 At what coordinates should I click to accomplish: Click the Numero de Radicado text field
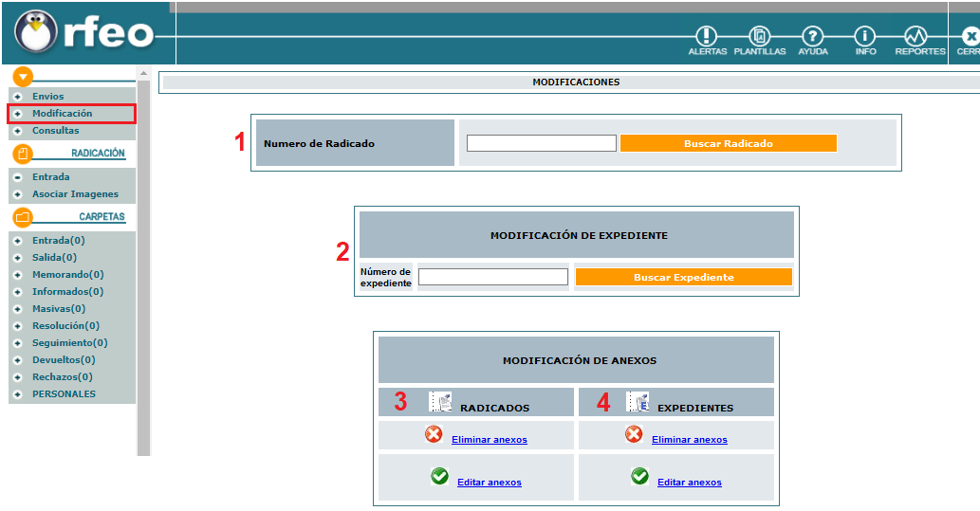(541, 143)
